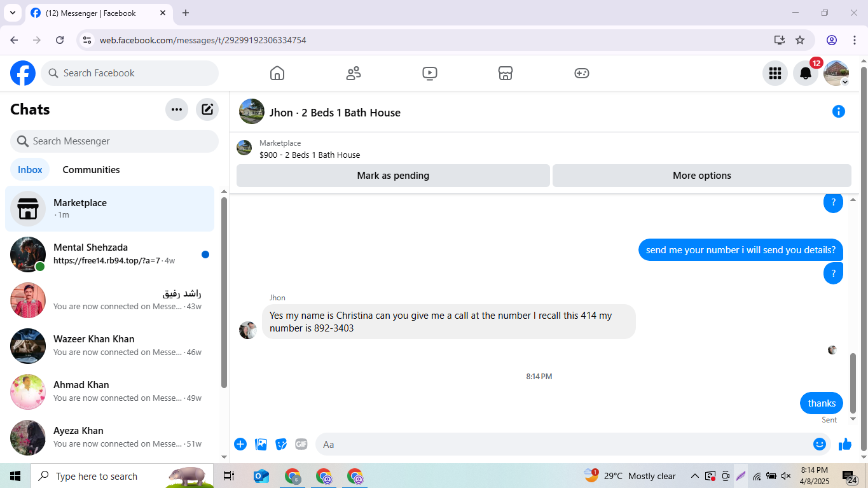This screenshot has width=868, height=488.
Task: Click the 'thanks' sent message bubble
Action: 822,403
